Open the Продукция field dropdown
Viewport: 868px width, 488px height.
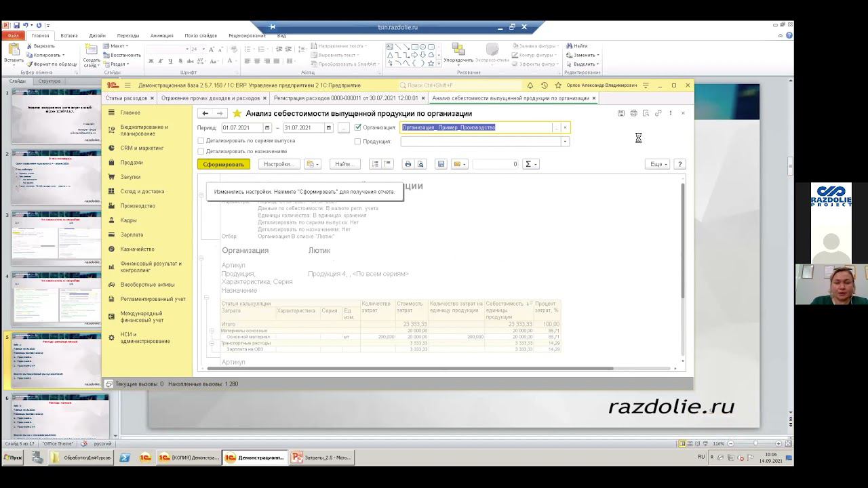(565, 142)
